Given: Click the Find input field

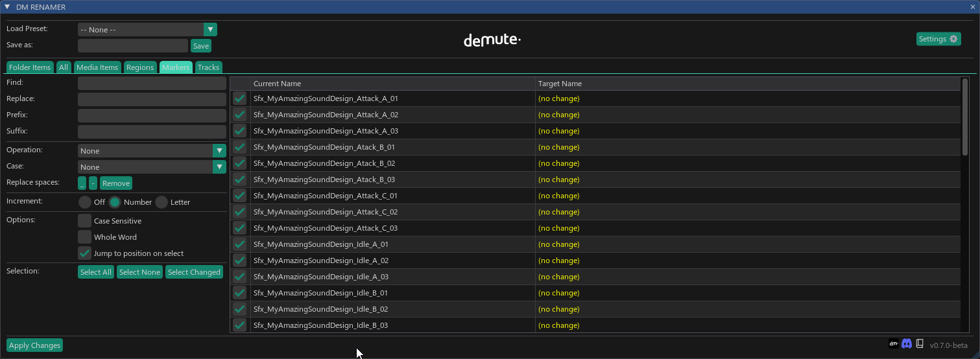Looking at the screenshot, I should coord(152,83).
